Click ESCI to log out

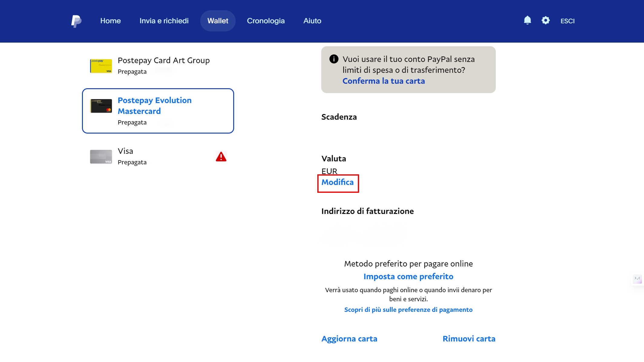(x=567, y=21)
